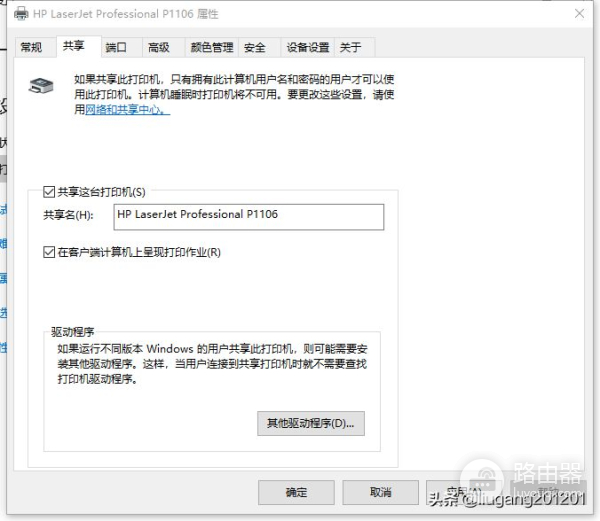The width and height of the screenshot is (600, 521).
Task: Close the printer properties dialog
Action: tap(579, 14)
